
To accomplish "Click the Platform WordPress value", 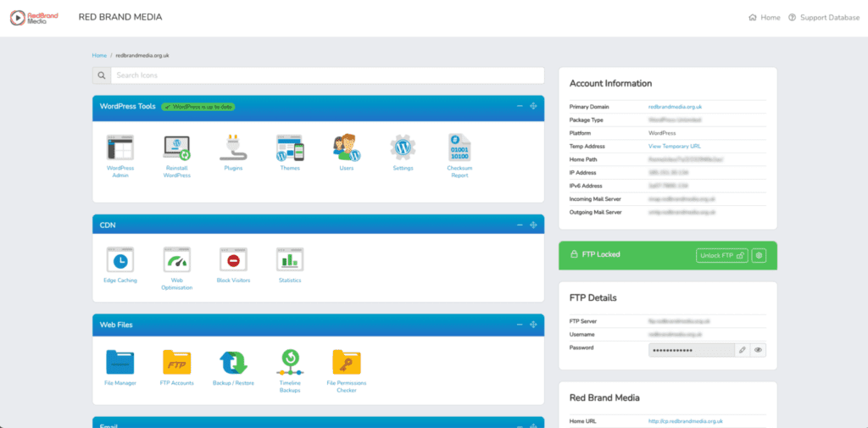I will 662,133.
